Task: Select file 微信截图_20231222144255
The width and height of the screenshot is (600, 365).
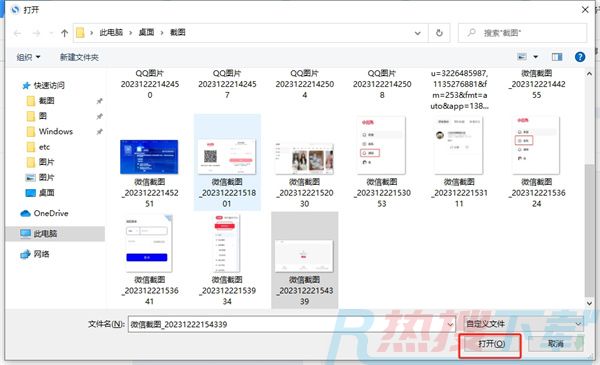Action: pos(536,84)
